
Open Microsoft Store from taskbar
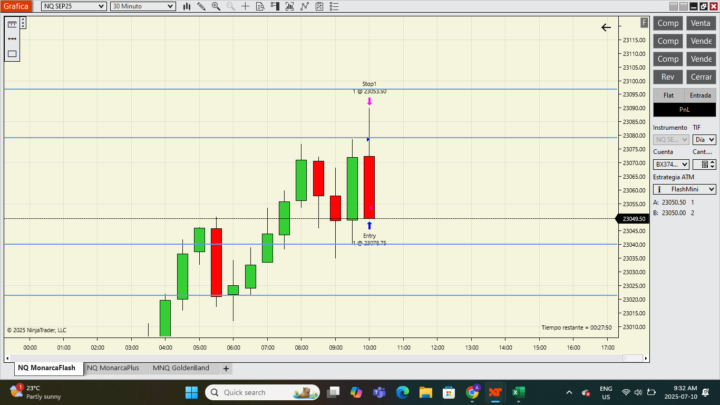[x=449, y=392]
